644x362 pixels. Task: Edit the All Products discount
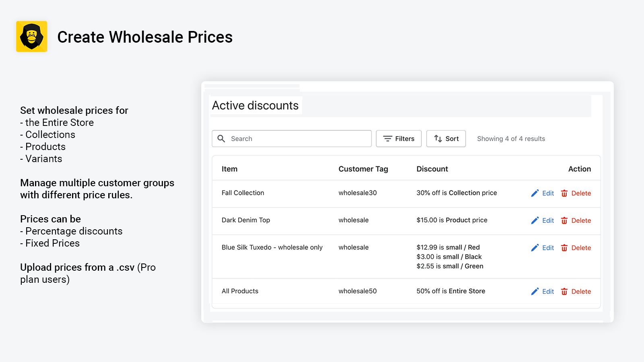click(547, 292)
